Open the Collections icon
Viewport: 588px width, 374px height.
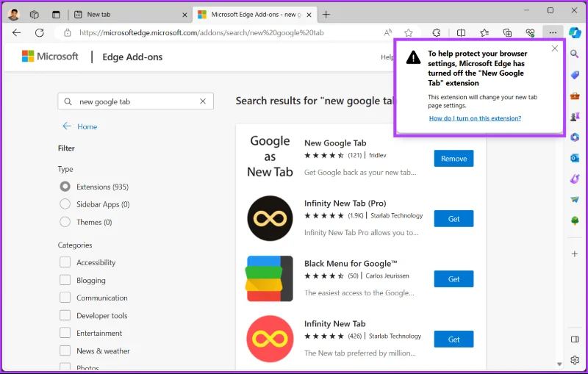[507, 32]
